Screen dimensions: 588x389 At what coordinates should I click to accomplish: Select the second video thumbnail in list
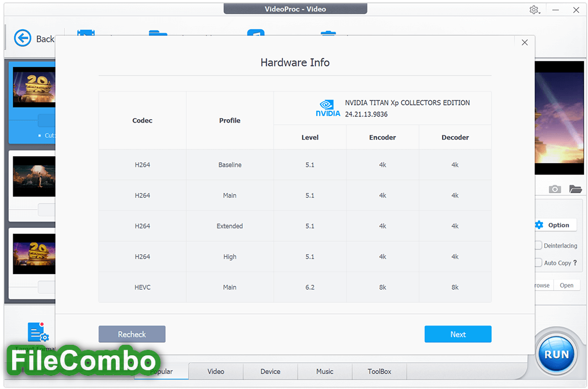coord(34,177)
